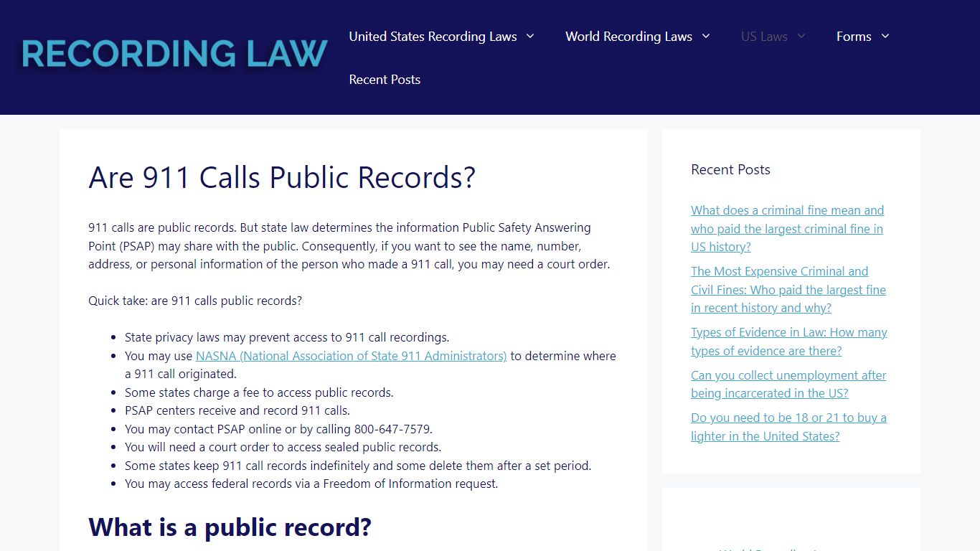Image resolution: width=980 pixels, height=551 pixels.
Task: Select intro paragraph starting '911 calls are public records'
Action: [x=349, y=246]
